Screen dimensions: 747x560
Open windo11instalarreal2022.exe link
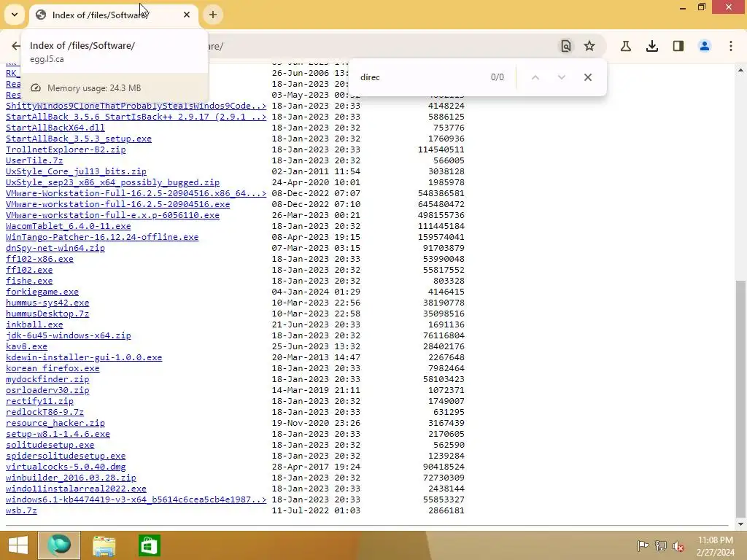point(76,489)
